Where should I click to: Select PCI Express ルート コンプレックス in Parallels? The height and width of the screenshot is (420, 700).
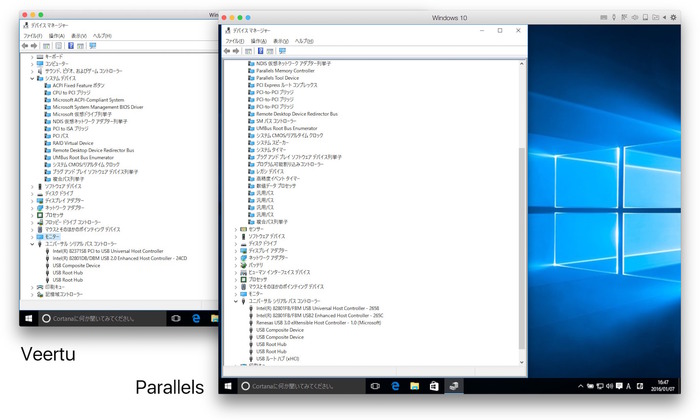287,85
